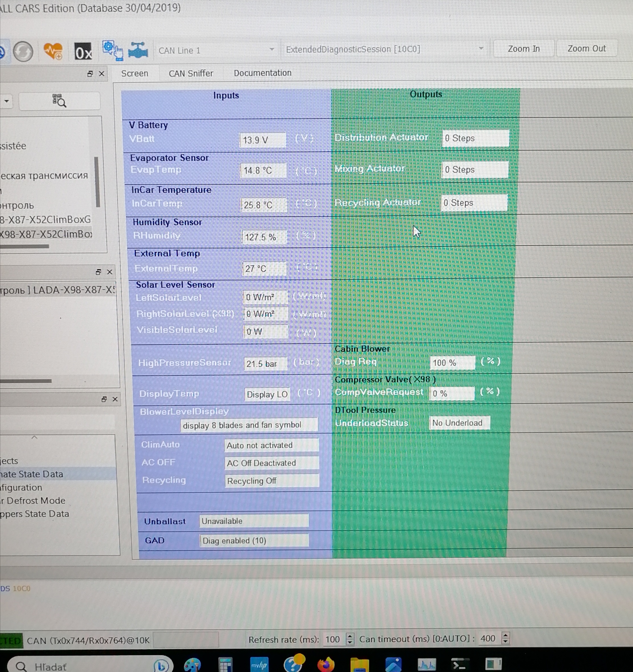Viewport: 633px width, 672px height.
Task: Toggle the 0x hexadecimal view icon
Action: (83, 52)
